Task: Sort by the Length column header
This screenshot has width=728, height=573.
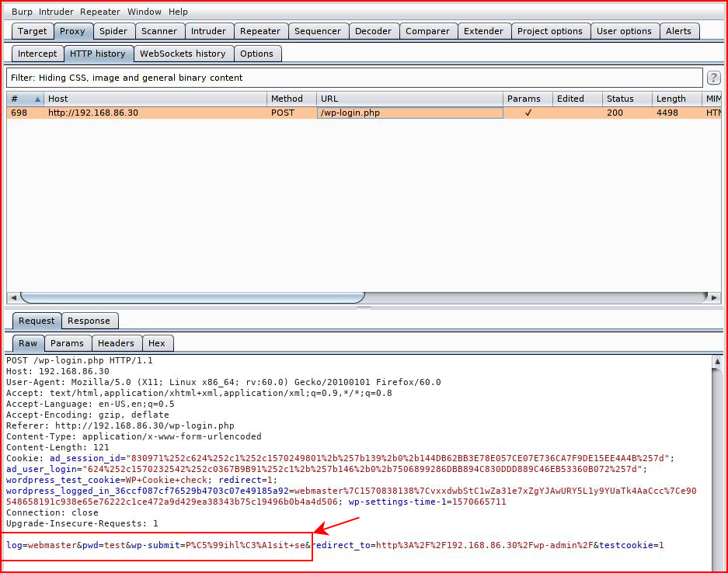Action: click(x=677, y=99)
